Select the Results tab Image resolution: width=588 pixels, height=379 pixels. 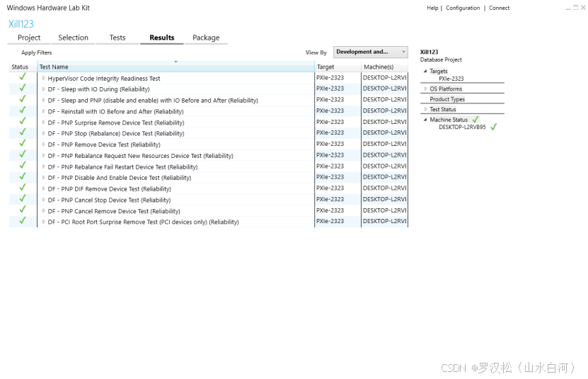click(x=161, y=38)
